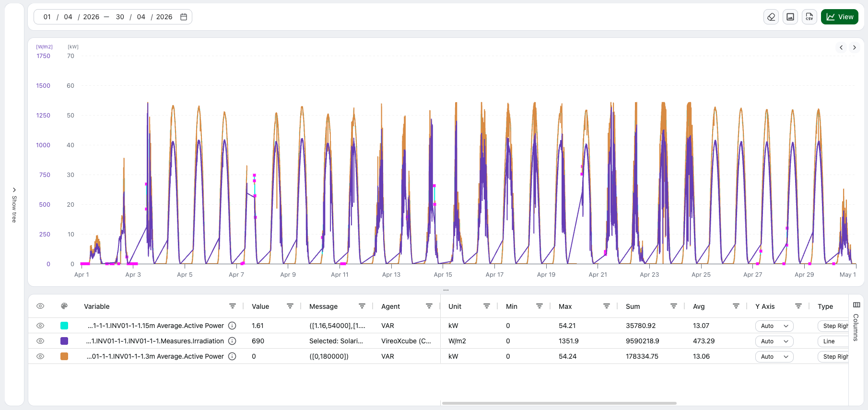Expand the Show tree side panel
868x410 pixels.
[x=14, y=205]
